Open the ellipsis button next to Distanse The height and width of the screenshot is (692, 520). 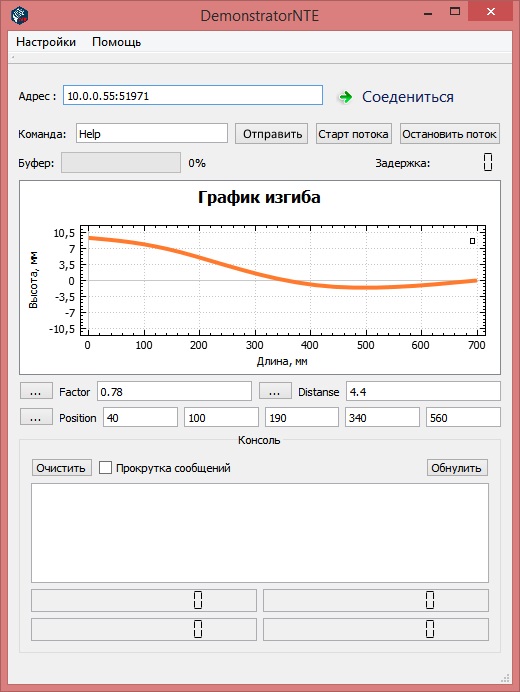tap(275, 391)
